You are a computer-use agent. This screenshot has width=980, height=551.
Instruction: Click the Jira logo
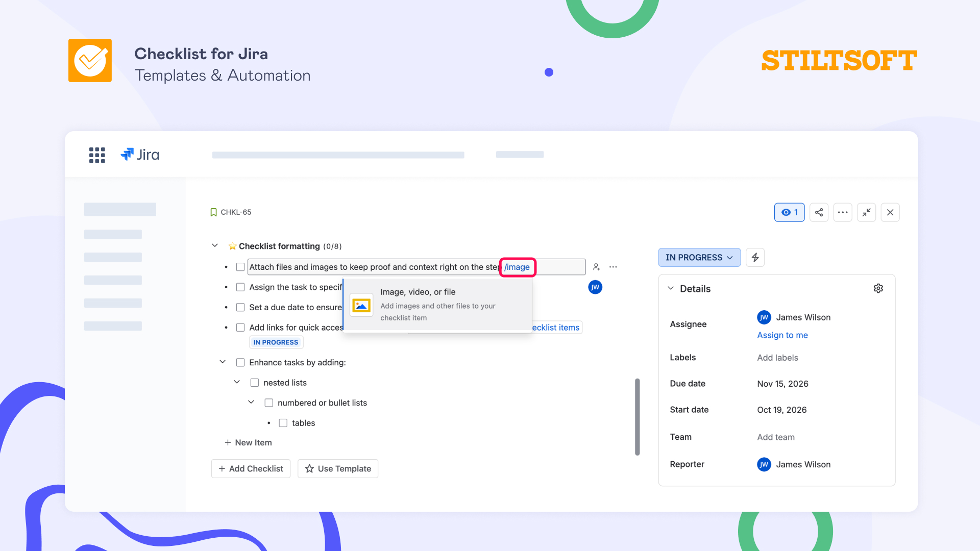point(140,155)
